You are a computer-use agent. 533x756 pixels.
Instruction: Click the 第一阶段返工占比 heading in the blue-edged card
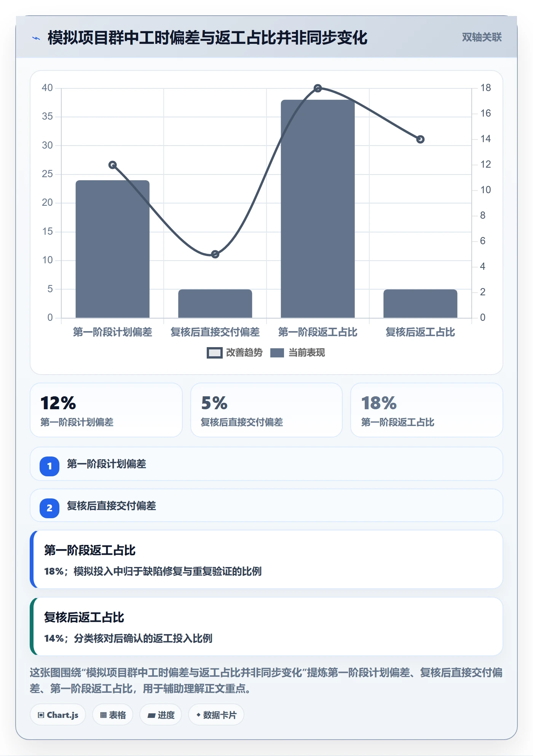tap(90, 550)
